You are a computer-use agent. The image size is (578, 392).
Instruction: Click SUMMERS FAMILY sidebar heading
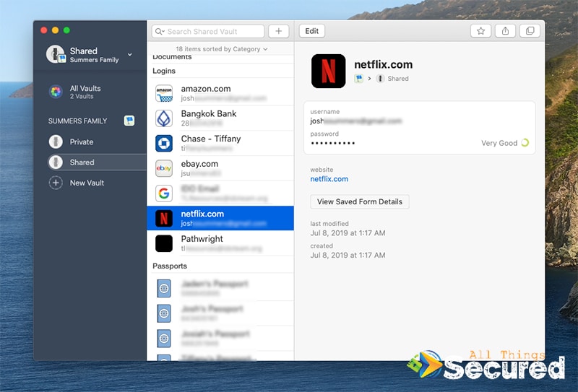tap(77, 121)
